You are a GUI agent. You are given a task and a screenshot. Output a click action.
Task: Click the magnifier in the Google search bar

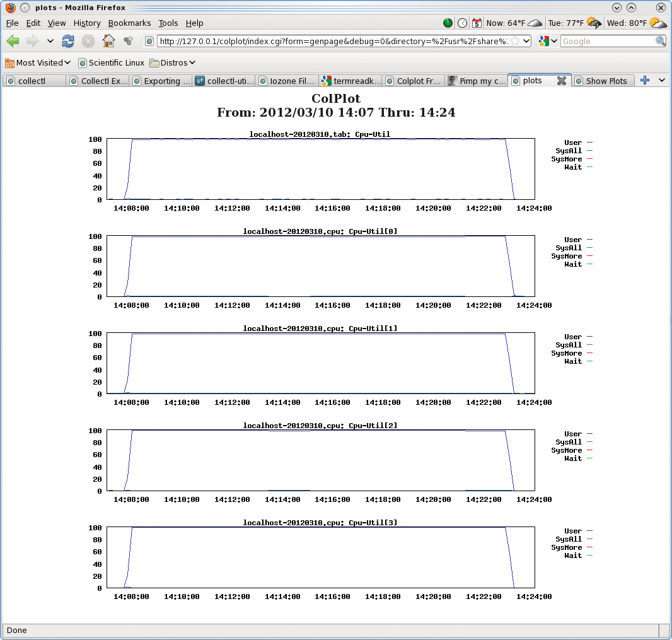(659, 40)
